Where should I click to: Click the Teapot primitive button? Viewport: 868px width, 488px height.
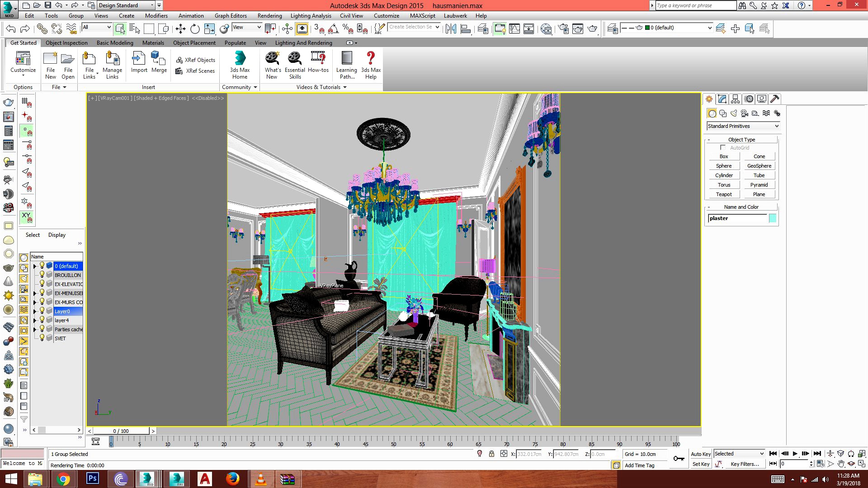723,194
